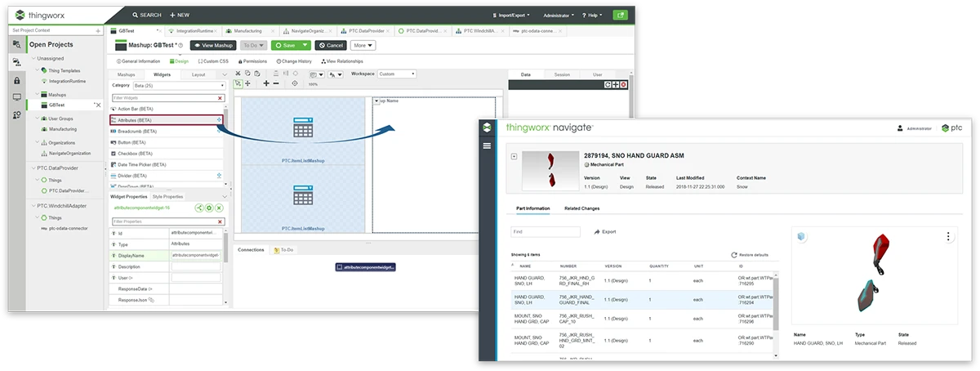Viewport: 980px width, 371px height.
Task: Open the Custom CSS section
Action: point(213,61)
